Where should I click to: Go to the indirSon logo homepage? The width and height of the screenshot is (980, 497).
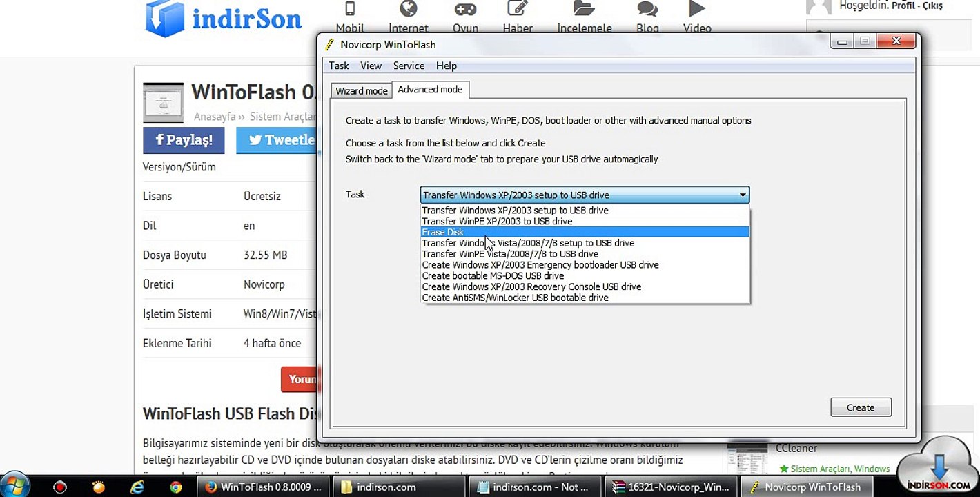(224, 19)
